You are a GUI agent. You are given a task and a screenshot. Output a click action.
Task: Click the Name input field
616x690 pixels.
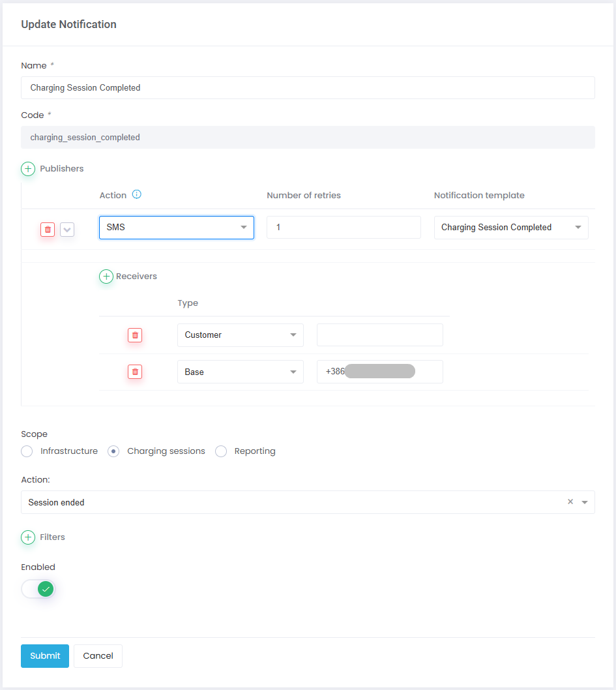pos(308,87)
